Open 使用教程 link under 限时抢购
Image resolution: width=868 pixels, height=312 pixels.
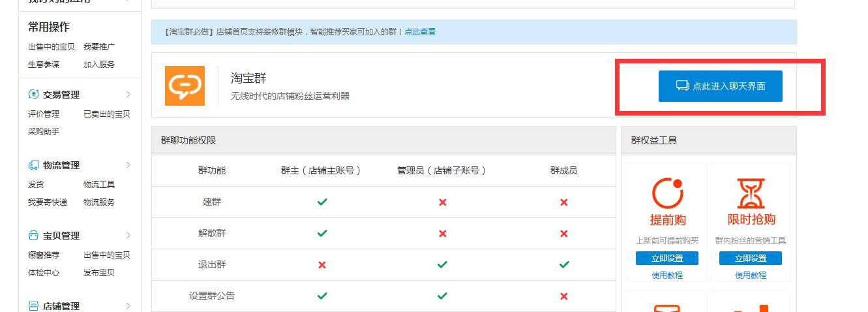point(751,275)
